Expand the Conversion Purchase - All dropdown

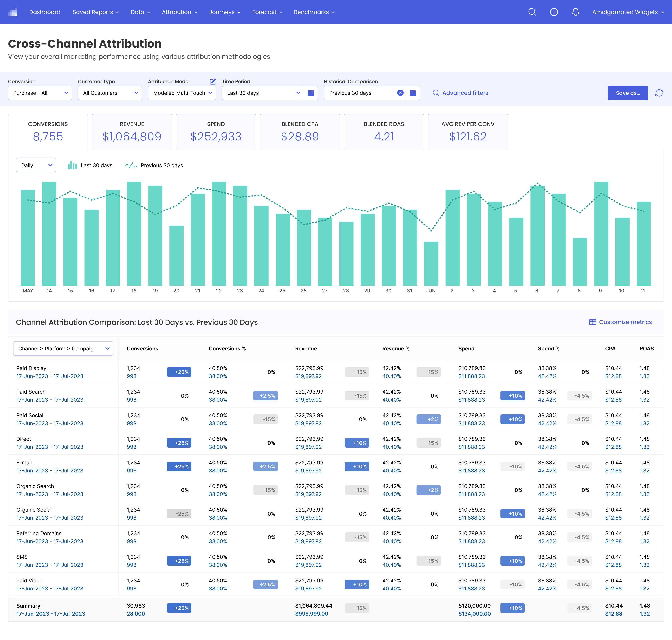(40, 93)
